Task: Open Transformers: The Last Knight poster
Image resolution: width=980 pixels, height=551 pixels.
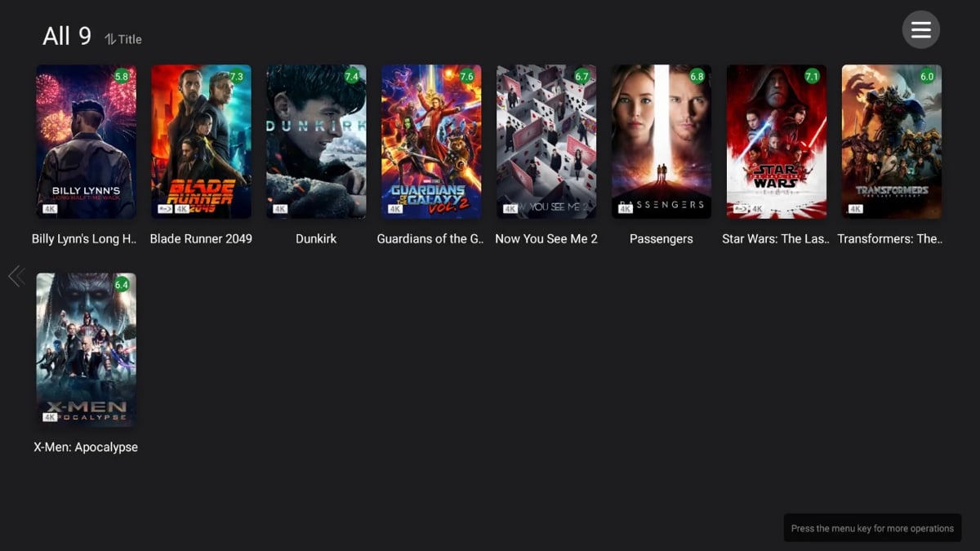Action: (x=892, y=141)
